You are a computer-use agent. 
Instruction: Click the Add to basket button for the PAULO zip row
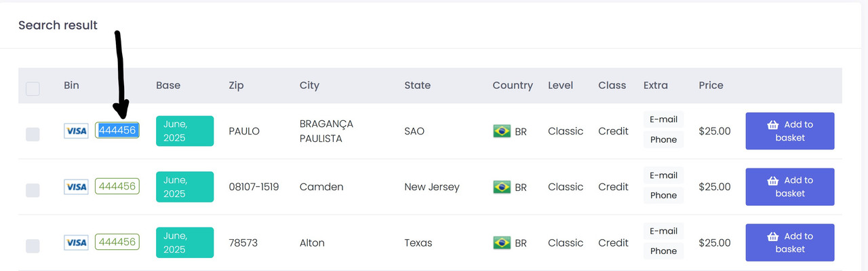[790, 131]
